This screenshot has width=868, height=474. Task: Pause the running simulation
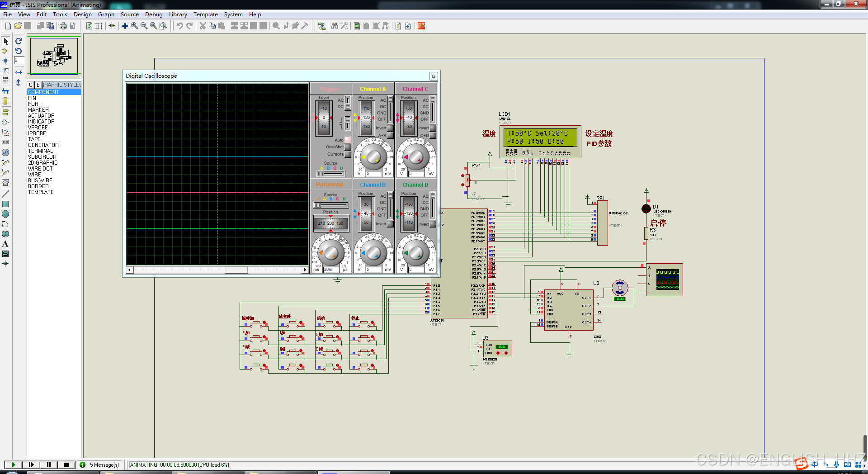pos(49,465)
